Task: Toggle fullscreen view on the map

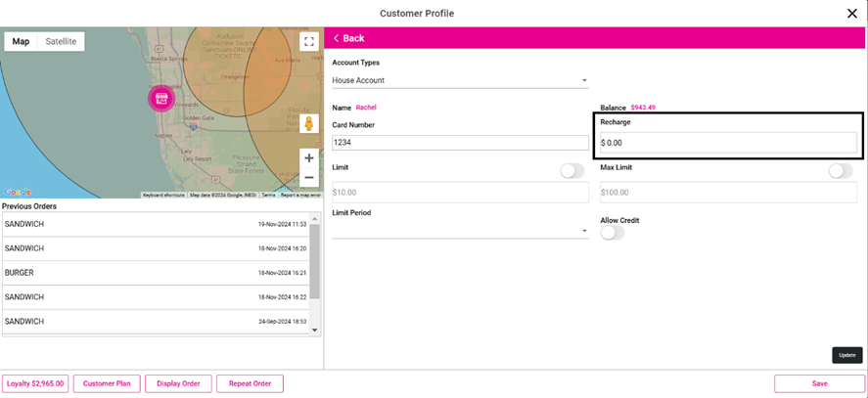Action: coord(309,41)
